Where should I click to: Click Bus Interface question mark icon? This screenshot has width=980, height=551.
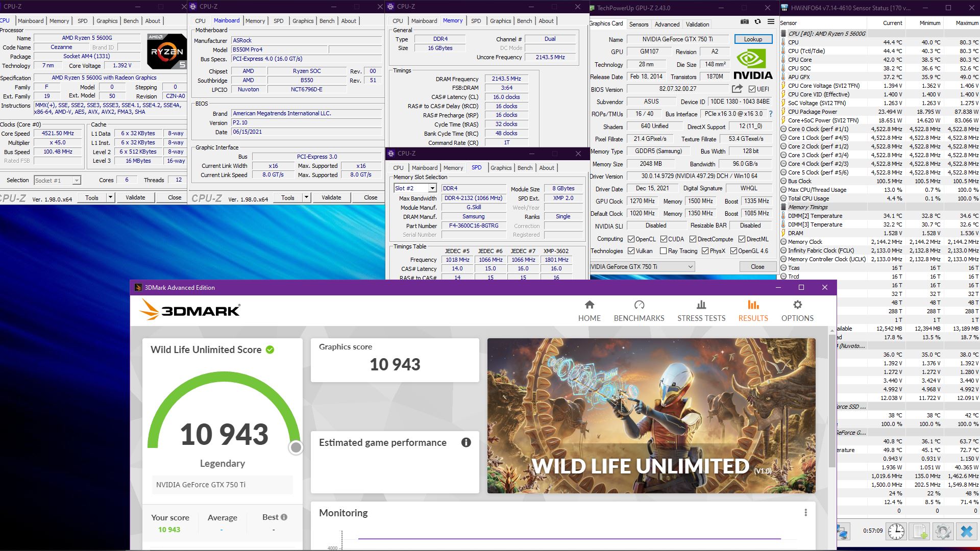[771, 114]
